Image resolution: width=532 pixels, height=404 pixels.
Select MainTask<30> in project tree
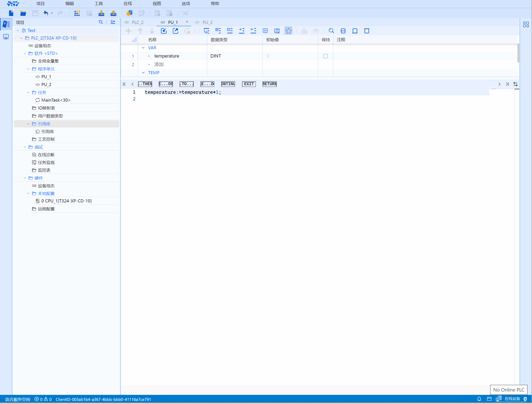tap(56, 100)
